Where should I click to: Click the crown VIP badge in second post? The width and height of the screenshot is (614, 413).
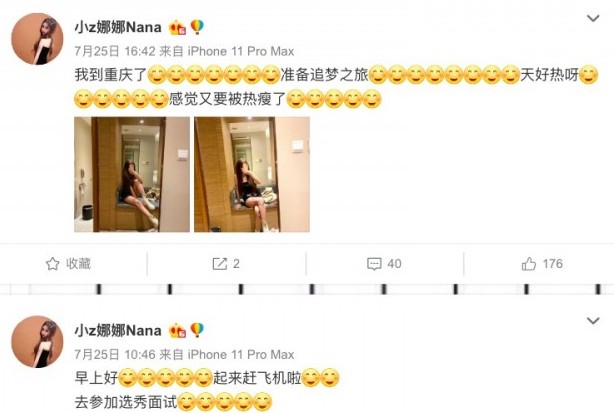177,331
